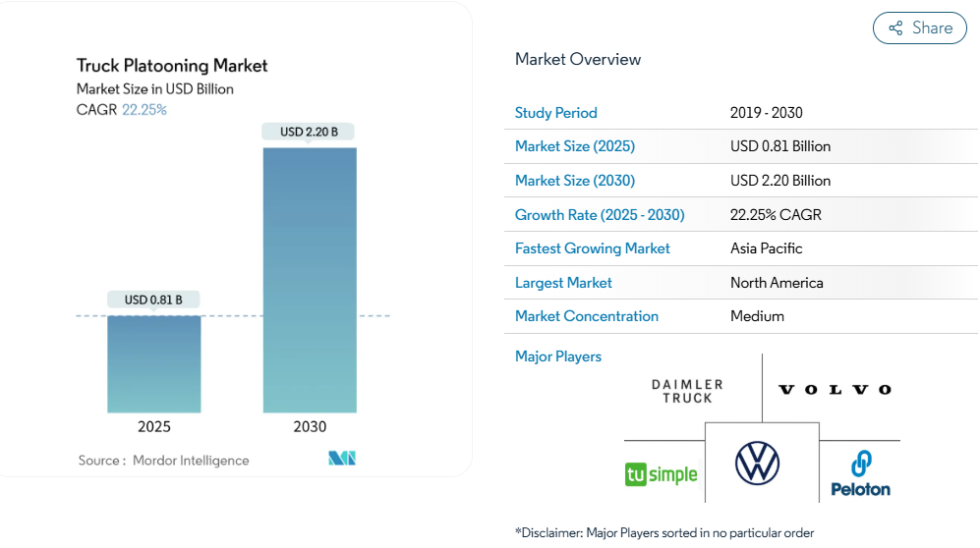Viewport: 980px width, 548px height.
Task: Click the Volkswagen logo
Action: pos(757,463)
